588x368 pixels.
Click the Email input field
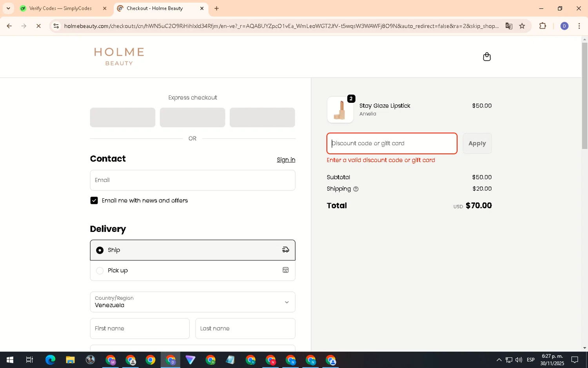click(192, 180)
